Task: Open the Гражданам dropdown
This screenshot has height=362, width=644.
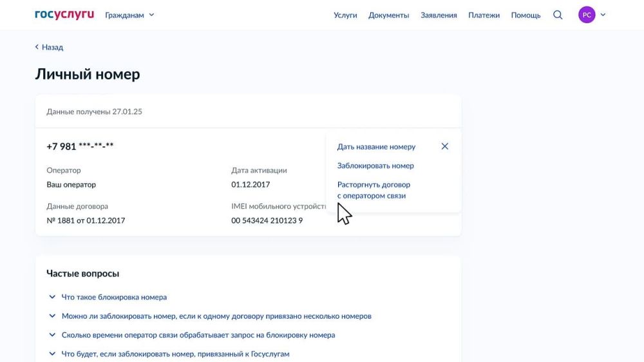Action: (x=129, y=15)
